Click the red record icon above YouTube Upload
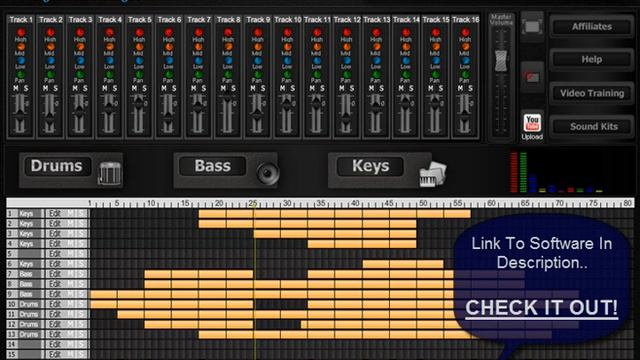The height and width of the screenshot is (360, 640). [x=532, y=77]
